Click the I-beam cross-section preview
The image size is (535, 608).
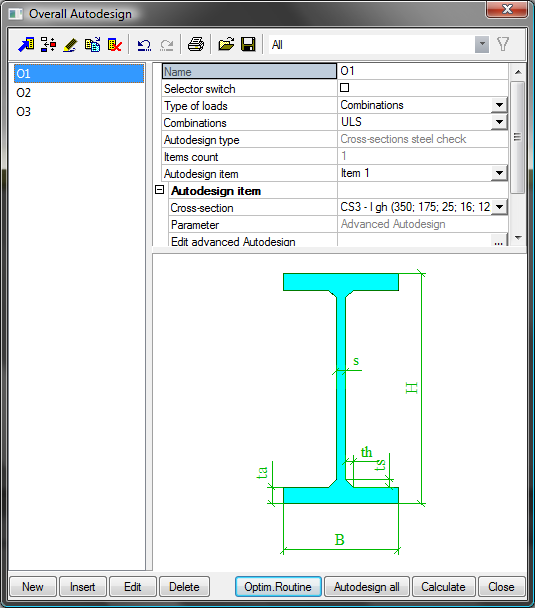(341, 389)
